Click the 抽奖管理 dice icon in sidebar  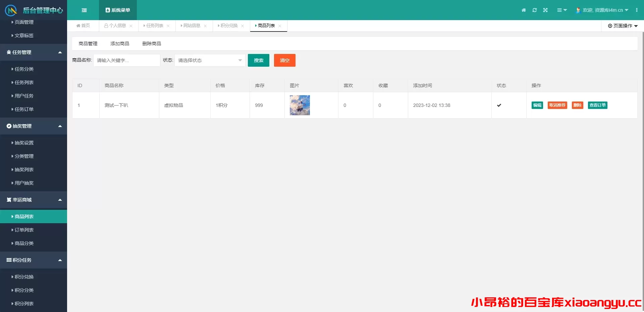(x=8, y=126)
